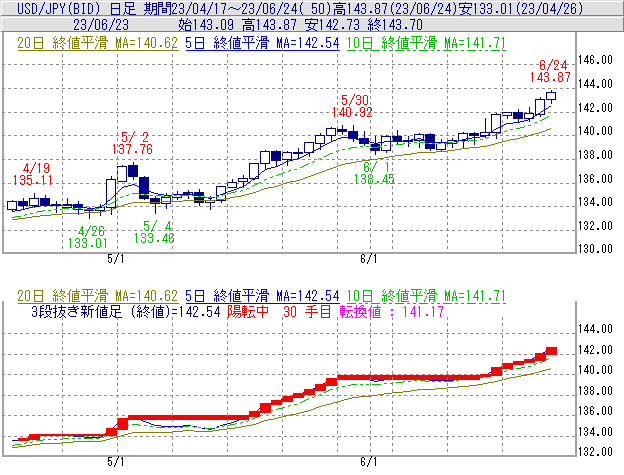This screenshot has width=624, height=475.
Task: Click the 10日 終値平滑 MA=141.71 label in lower chart
Action: pos(426,296)
